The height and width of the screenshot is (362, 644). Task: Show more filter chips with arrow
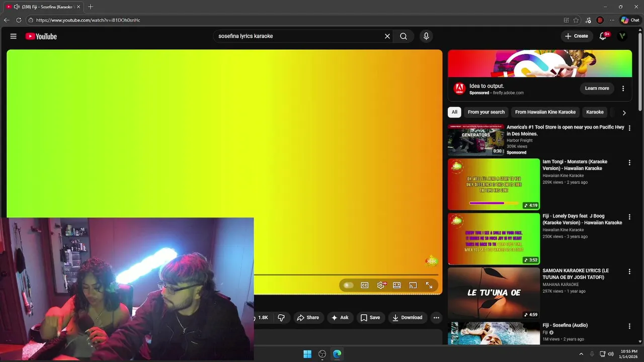pyautogui.click(x=624, y=113)
